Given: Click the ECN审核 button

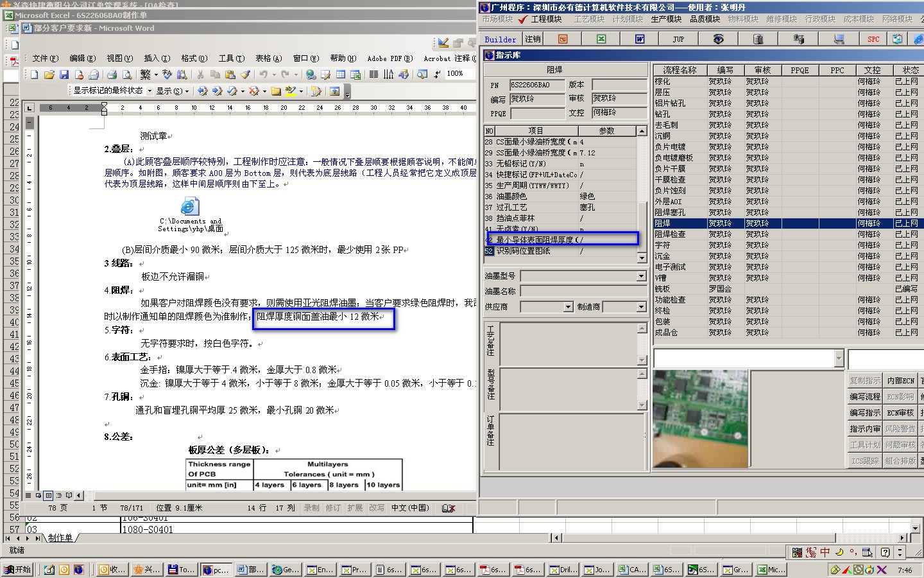Looking at the screenshot, I should point(900,413).
